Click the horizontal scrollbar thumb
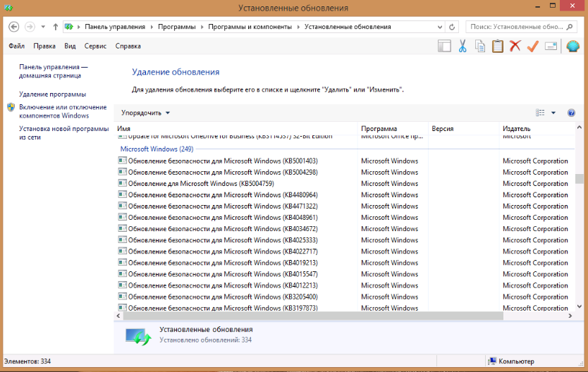This screenshot has height=372, width=588. coord(313,316)
